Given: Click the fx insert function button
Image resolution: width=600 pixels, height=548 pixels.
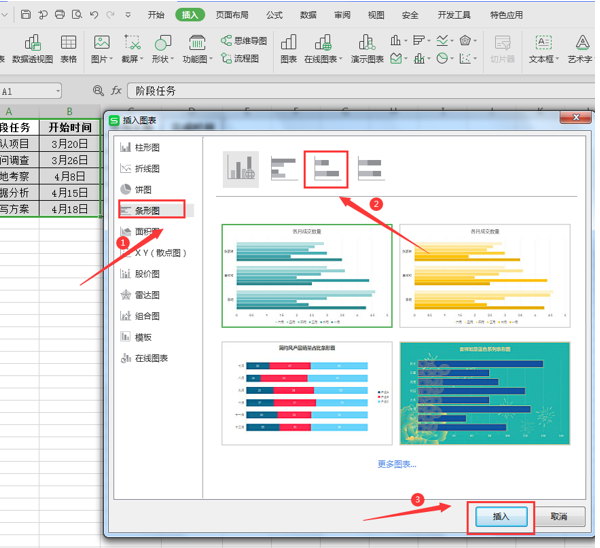Looking at the screenshot, I should [116, 91].
